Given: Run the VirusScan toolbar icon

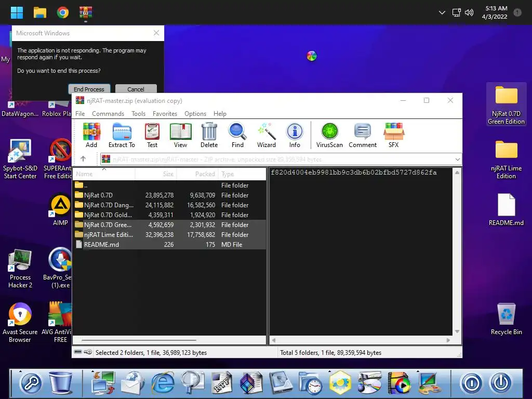Looking at the screenshot, I should 329,135.
